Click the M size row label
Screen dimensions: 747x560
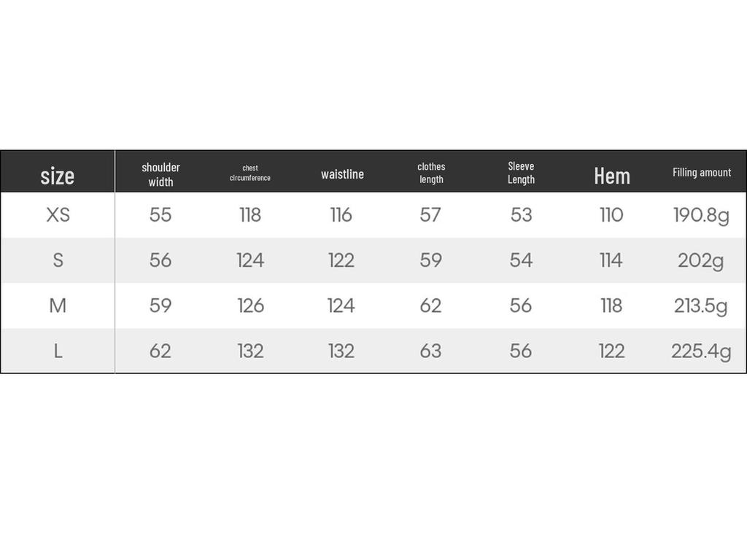coord(58,306)
